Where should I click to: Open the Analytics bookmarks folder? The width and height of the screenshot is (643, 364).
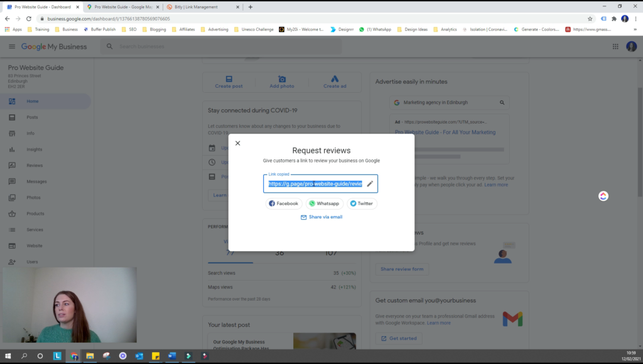tap(445, 29)
